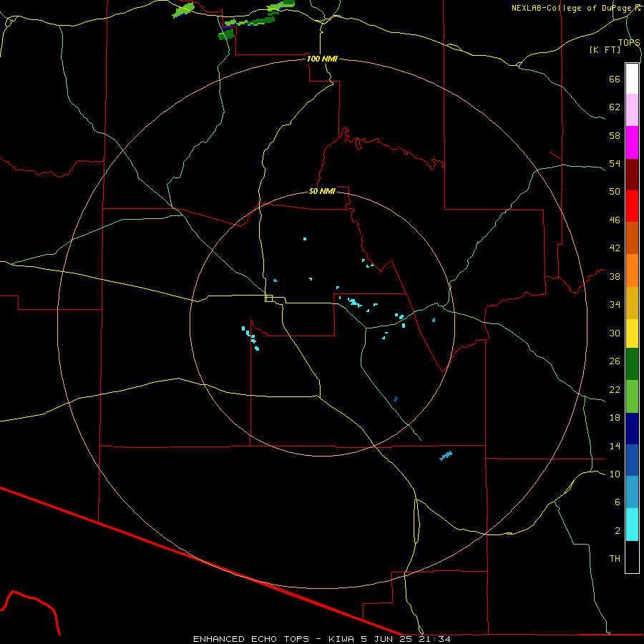Screen dimensions: 644x644
Task: Click the TH label on the scale
Action: tap(615, 559)
